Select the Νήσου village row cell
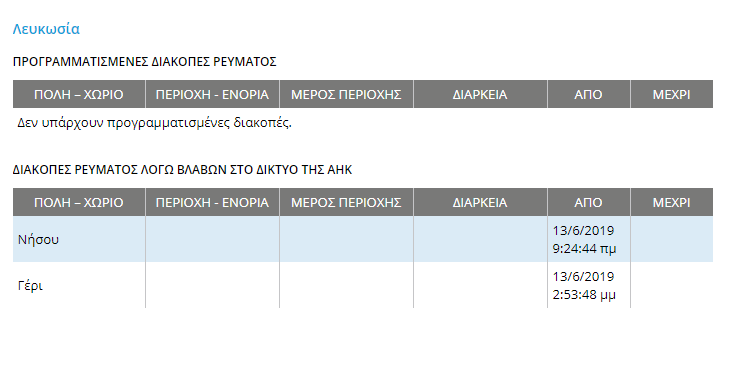Screen dimensions: 729x372 79,239
